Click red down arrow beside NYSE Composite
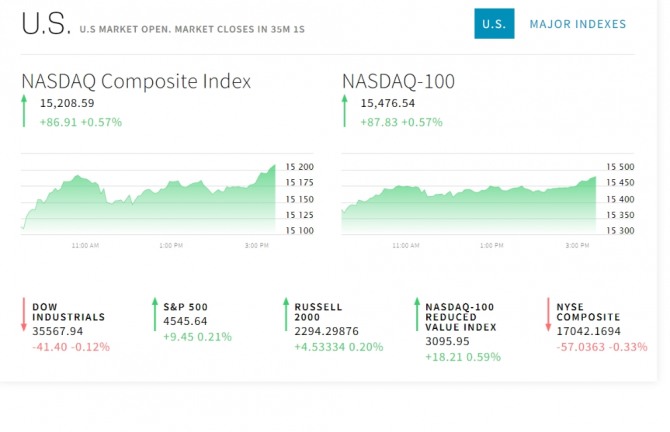Viewport: 670px width, 432px height. point(548,314)
